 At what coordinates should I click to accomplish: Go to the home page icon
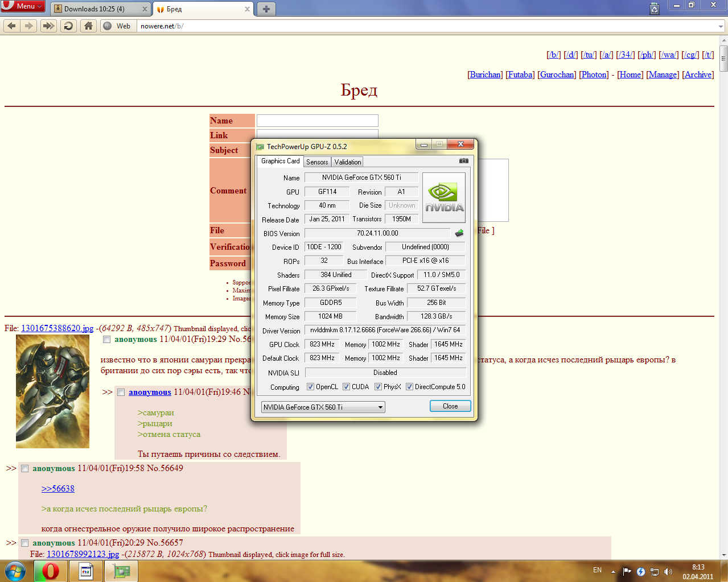(x=88, y=26)
